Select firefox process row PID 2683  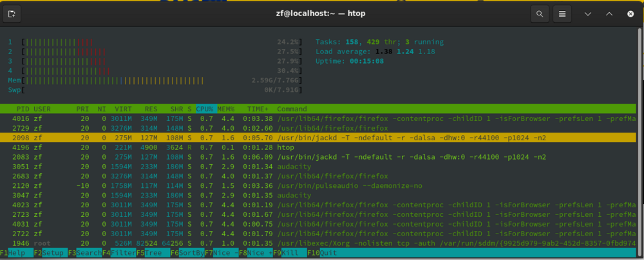[x=319, y=176]
